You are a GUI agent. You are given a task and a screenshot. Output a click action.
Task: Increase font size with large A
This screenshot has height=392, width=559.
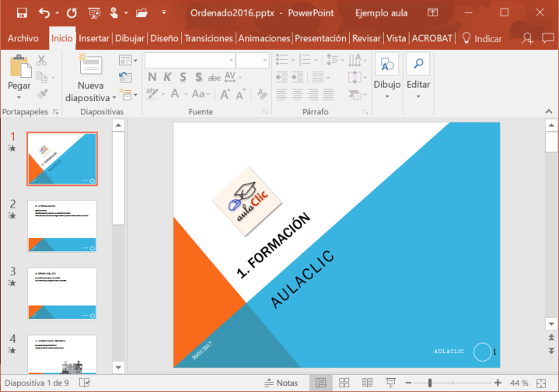225,95
